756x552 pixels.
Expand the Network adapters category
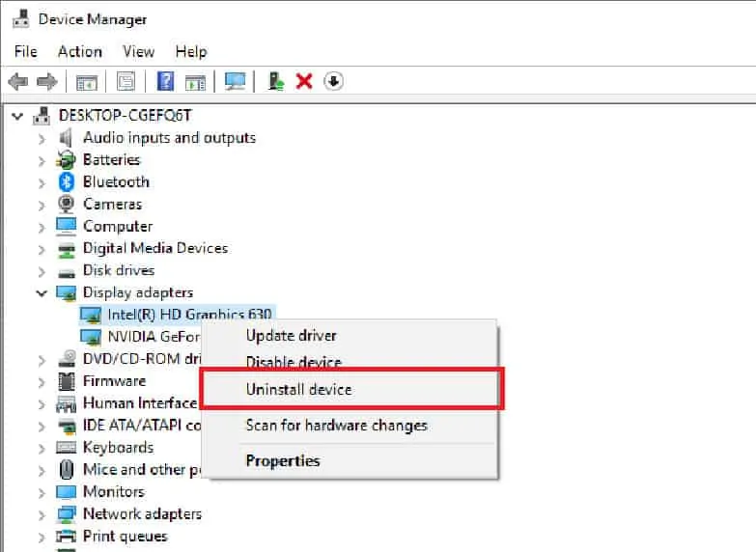(x=42, y=515)
